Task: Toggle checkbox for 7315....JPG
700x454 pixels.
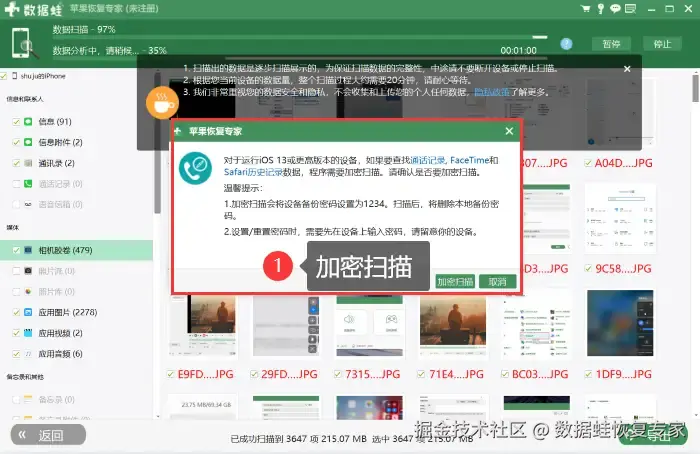Action: point(338,374)
